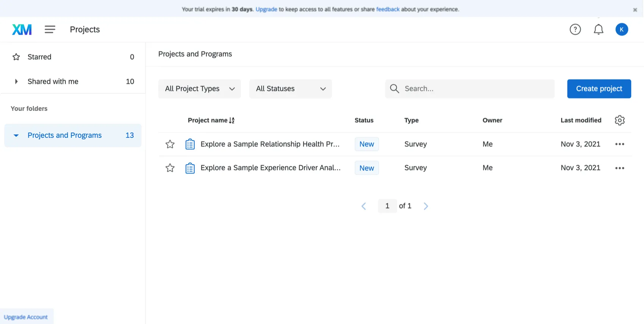Click the XM logo
This screenshot has height=324, width=644.
[x=22, y=30]
